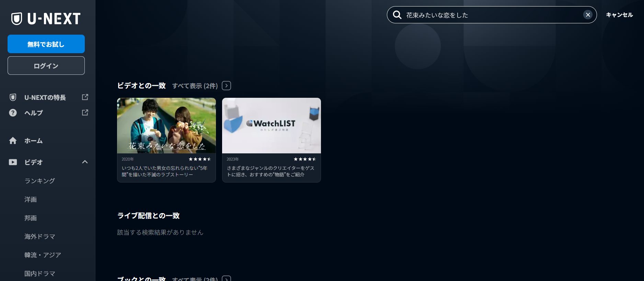This screenshot has height=281, width=644.
Task: Click the U-NEXTの特長 shield icon
Action: pyautogui.click(x=13, y=97)
